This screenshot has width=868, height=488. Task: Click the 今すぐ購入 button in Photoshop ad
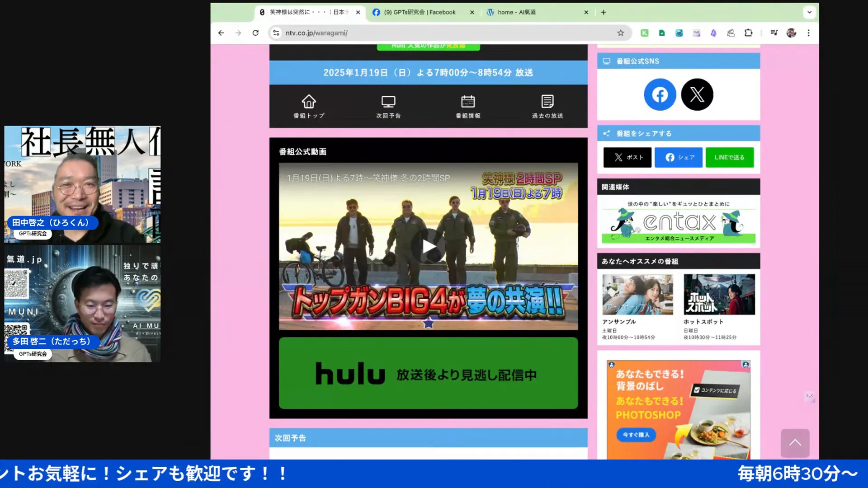coord(636,435)
